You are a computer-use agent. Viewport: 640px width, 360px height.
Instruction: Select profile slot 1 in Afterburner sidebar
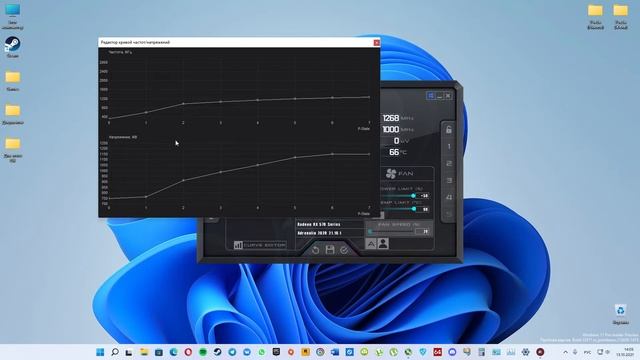tap(449, 147)
